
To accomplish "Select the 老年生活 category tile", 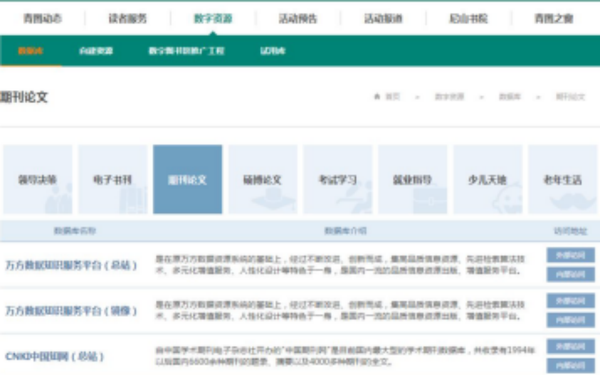I will [562, 179].
